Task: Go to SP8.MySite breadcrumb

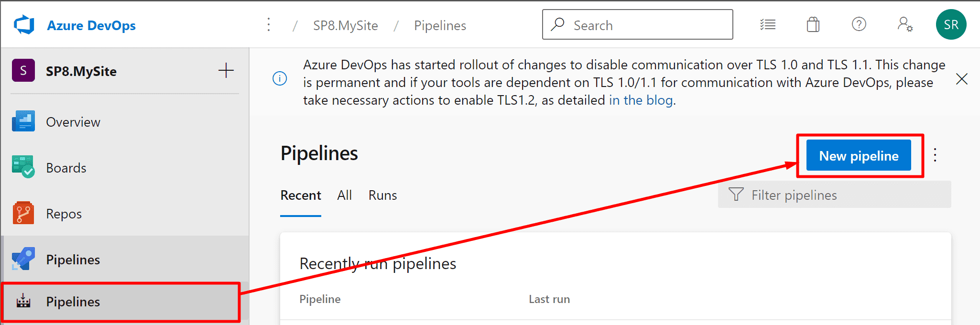Action: pos(346,25)
